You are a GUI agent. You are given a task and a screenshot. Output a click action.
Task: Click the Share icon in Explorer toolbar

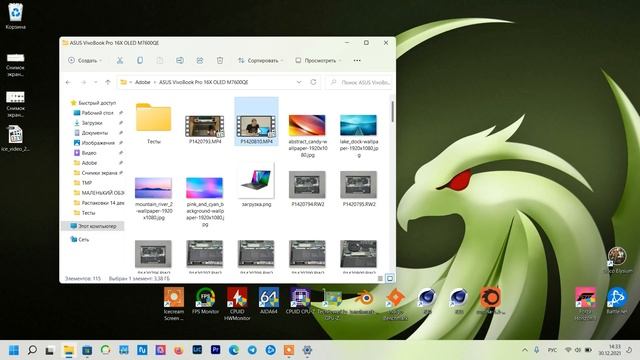coord(200,60)
